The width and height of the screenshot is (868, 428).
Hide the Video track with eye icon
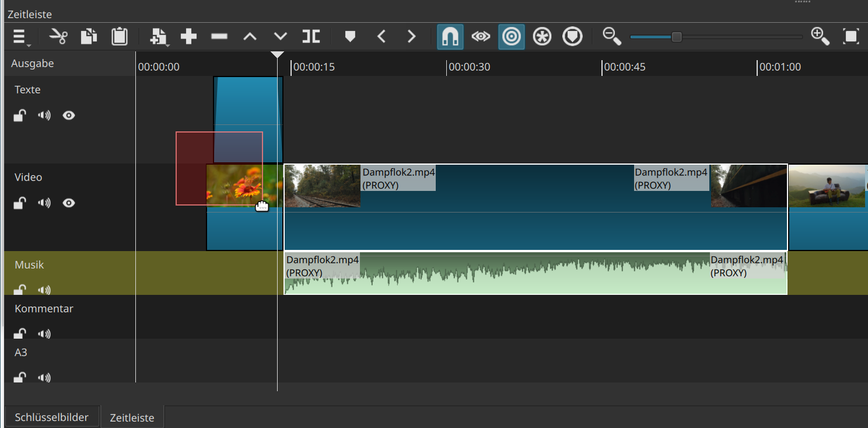(x=69, y=203)
